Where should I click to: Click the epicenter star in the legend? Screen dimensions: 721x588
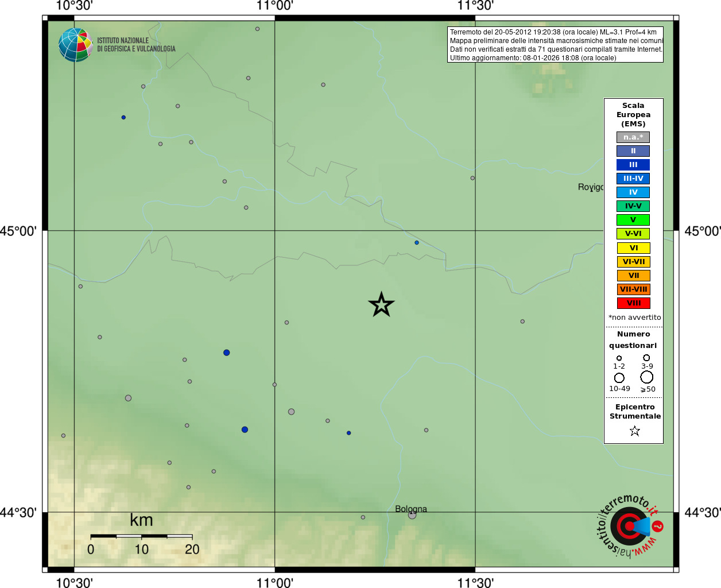pyautogui.click(x=634, y=431)
